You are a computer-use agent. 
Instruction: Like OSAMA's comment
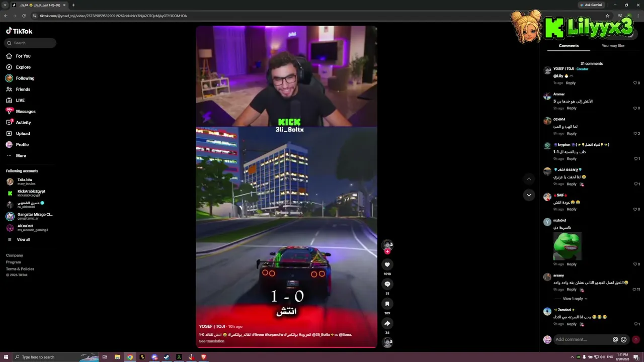[635, 133]
